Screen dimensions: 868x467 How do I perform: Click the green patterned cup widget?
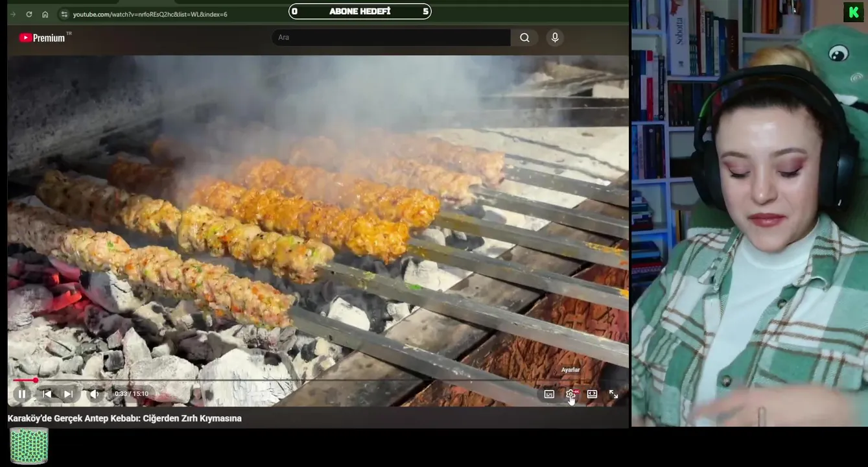29,446
